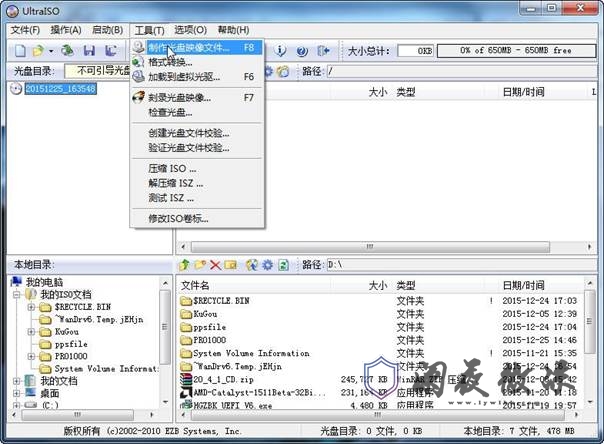Click the new folder icon in the local toolbar
Viewport: 604px width, 444px height.
(x=200, y=265)
